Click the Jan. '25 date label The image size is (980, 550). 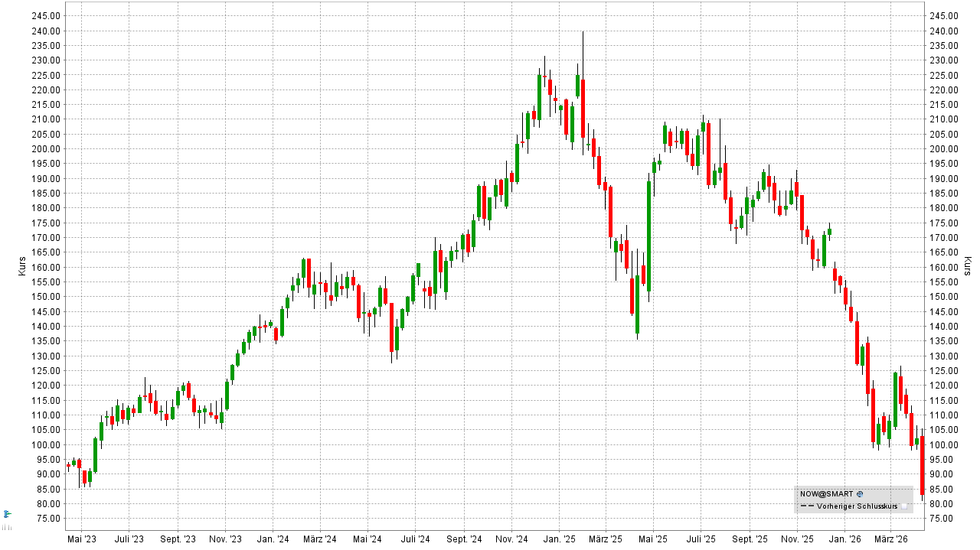coord(559,539)
